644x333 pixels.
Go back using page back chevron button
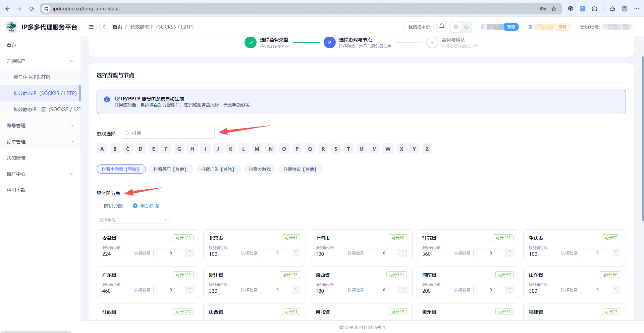(x=104, y=27)
